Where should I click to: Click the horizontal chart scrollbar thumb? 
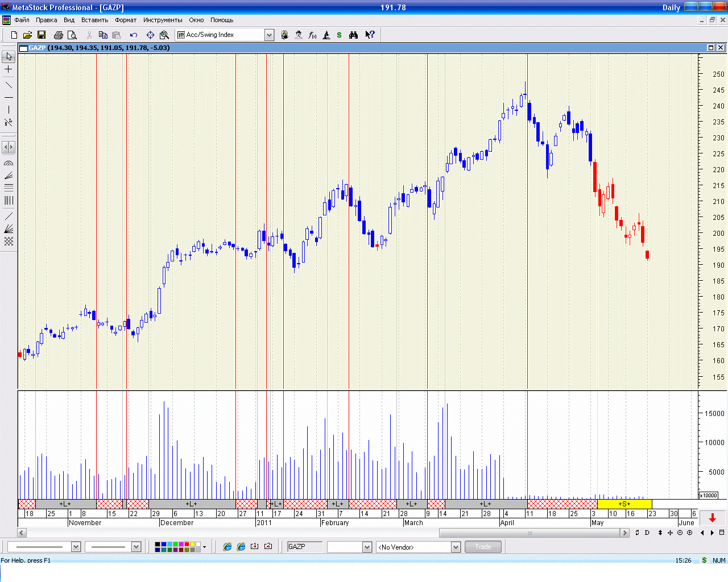[529, 533]
